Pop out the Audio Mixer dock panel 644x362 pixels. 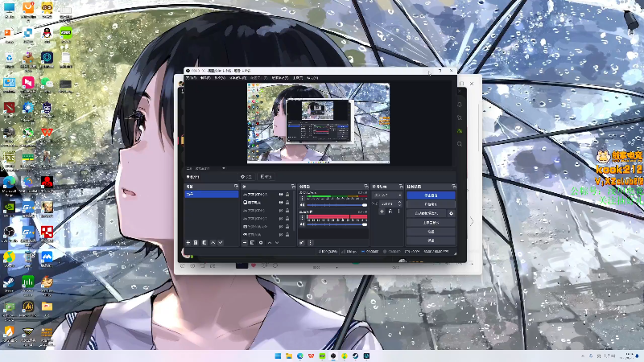366,187
